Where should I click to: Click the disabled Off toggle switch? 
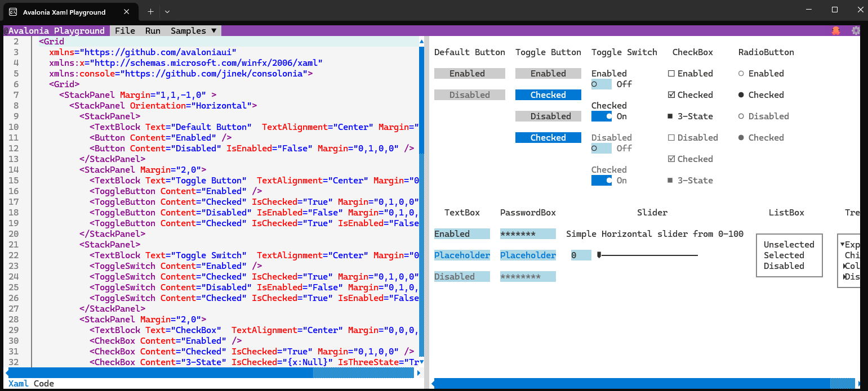(601, 149)
